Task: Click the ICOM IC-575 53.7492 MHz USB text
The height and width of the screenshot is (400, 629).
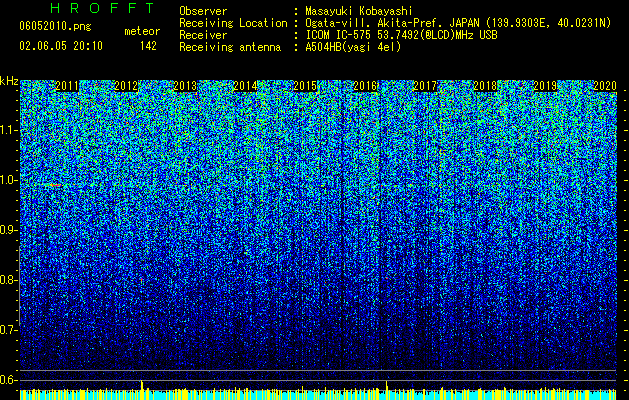Action: (x=401, y=35)
